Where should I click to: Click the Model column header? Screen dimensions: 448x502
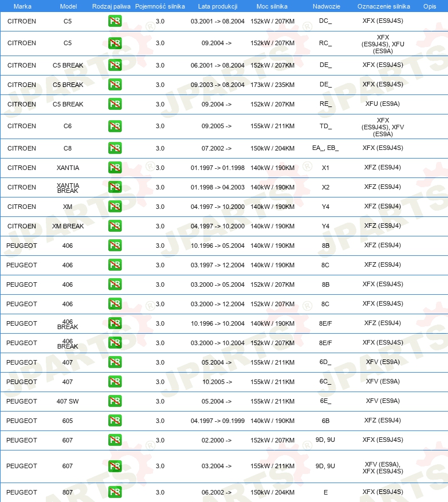[x=68, y=6]
